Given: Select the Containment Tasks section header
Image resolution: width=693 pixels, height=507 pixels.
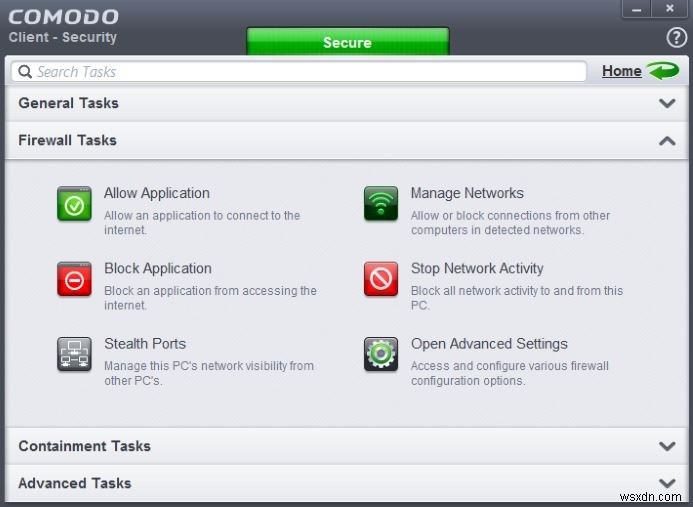Looking at the screenshot, I should [84, 446].
